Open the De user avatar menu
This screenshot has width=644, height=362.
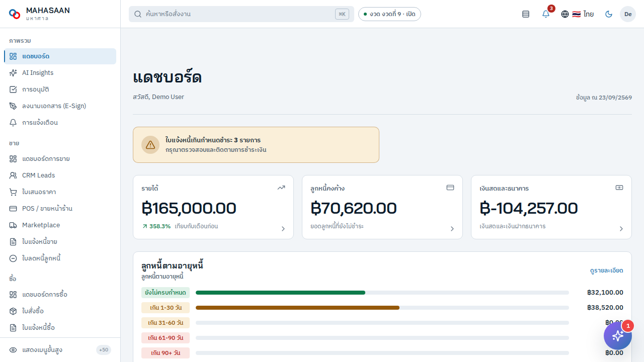point(628,14)
